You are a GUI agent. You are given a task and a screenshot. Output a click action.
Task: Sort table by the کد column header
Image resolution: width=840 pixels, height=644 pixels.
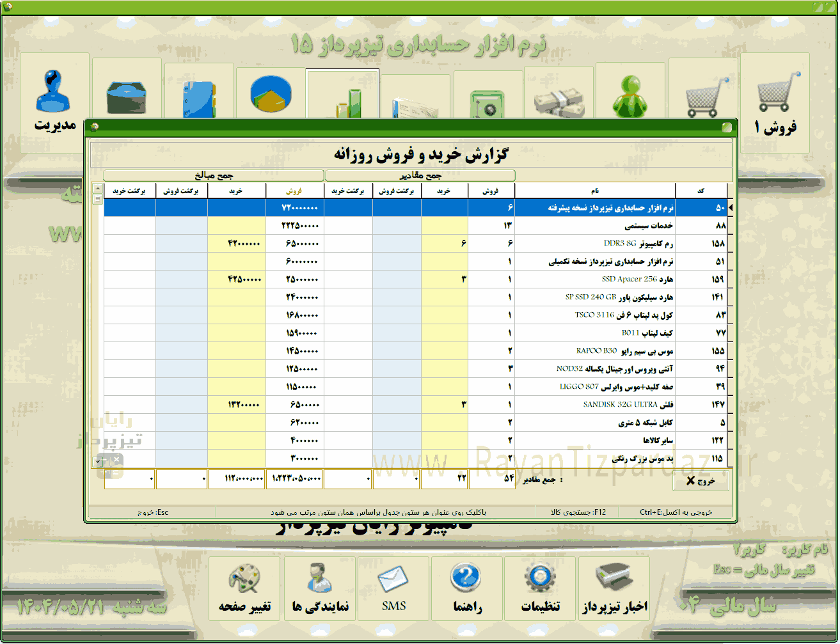pos(701,191)
